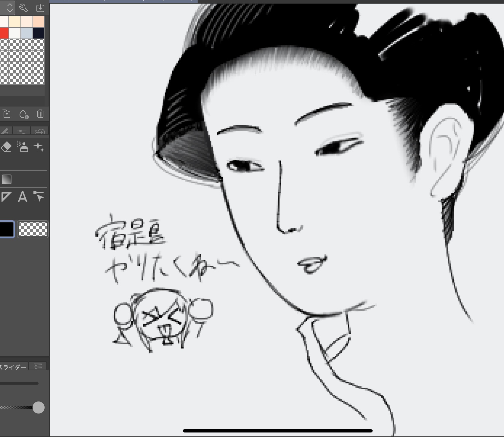Delete swatch using the trash icon
Image resolution: width=504 pixels, height=437 pixels.
coord(40,114)
